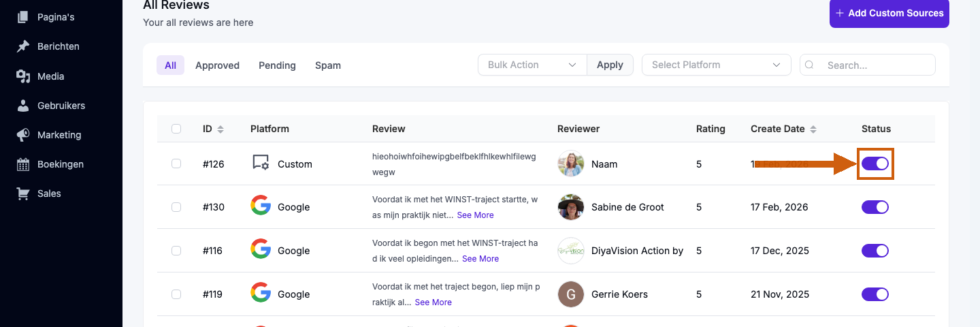Viewport: 980px width, 327px height.
Task: Toggle status of review #116
Action: (x=875, y=250)
